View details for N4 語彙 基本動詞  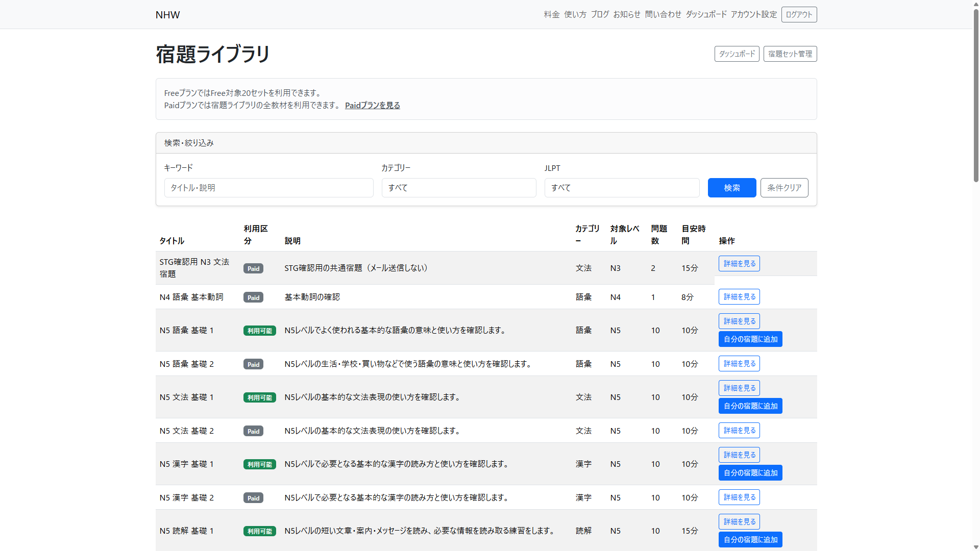(x=739, y=296)
